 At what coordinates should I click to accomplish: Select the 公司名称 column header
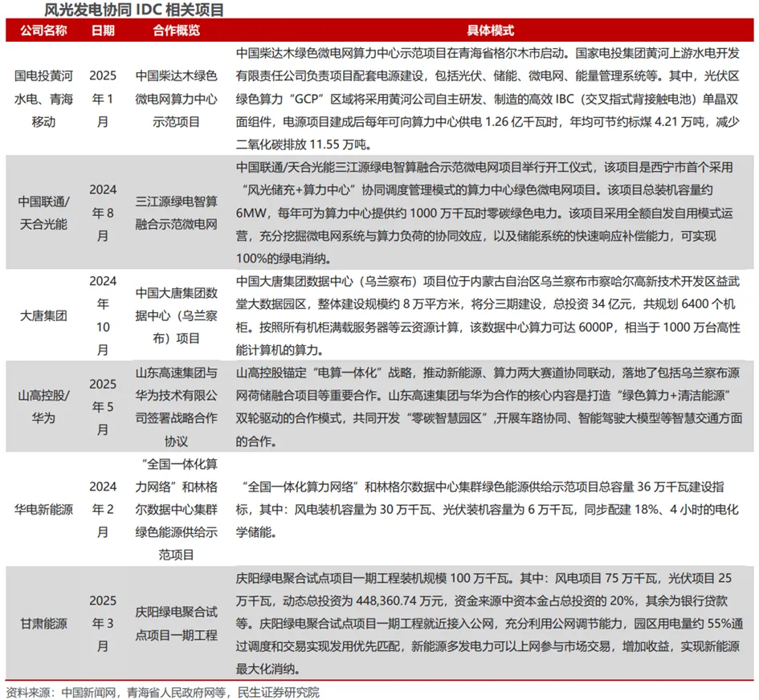[43, 29]
